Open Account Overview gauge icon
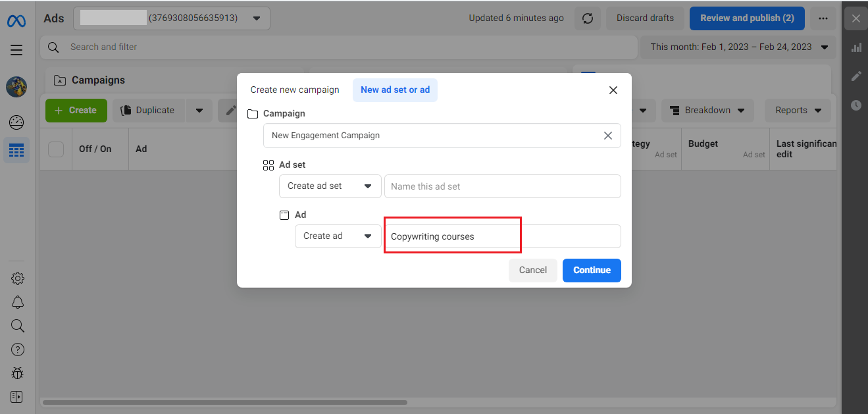Image resolution: width=868 pixels, height=414 pixels. [16, 122]
